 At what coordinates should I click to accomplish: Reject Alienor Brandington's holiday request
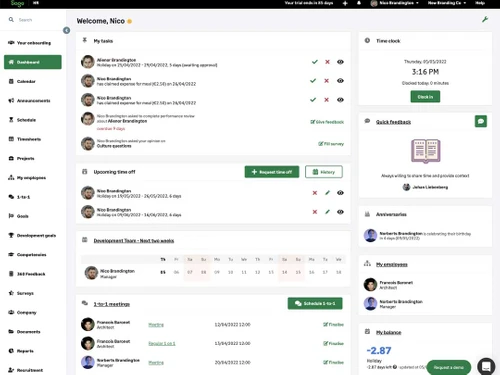[327, 62]
